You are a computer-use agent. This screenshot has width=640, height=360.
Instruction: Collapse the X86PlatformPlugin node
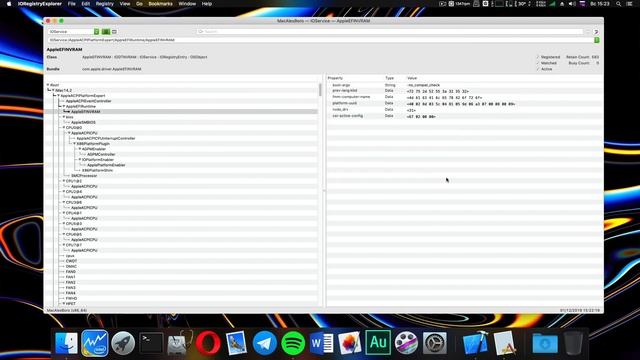74,144
